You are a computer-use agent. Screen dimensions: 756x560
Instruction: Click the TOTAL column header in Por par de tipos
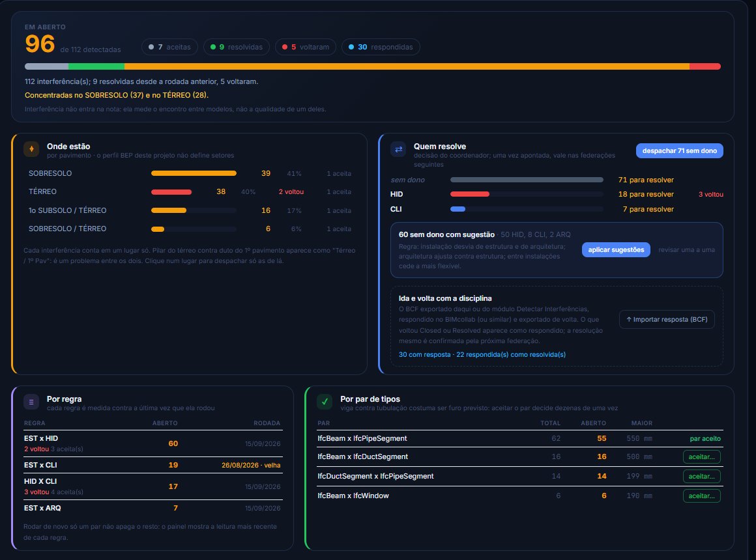pyautogui.click(x=550, y=423)
